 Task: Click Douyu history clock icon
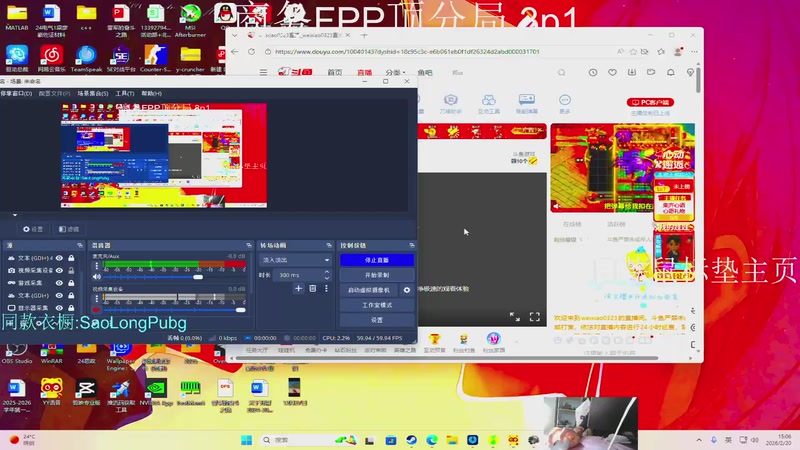pyautogui.click(x=592, y=72)
